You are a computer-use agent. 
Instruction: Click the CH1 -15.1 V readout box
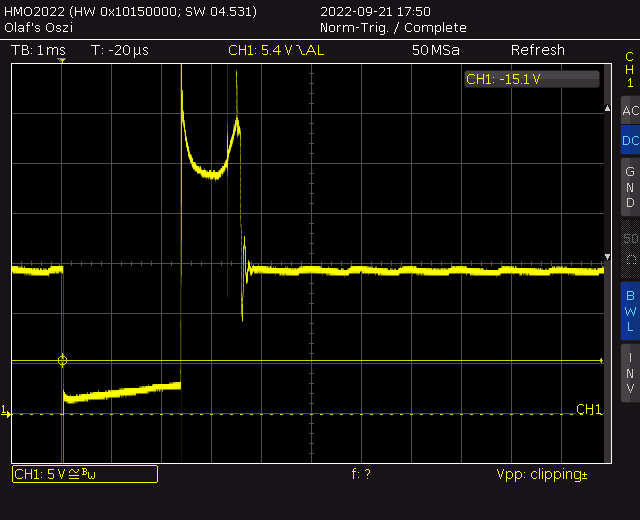532,79
